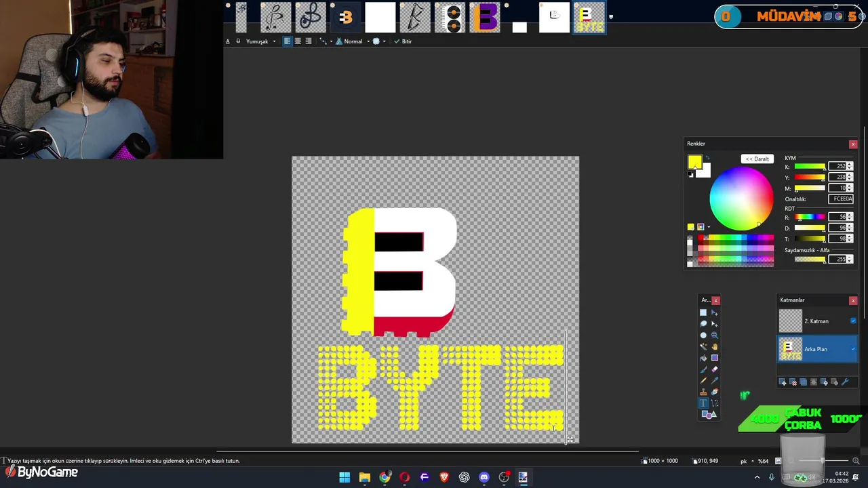Open Discord from the taskbar
This screenshot has height=488, width=868.
484,477
